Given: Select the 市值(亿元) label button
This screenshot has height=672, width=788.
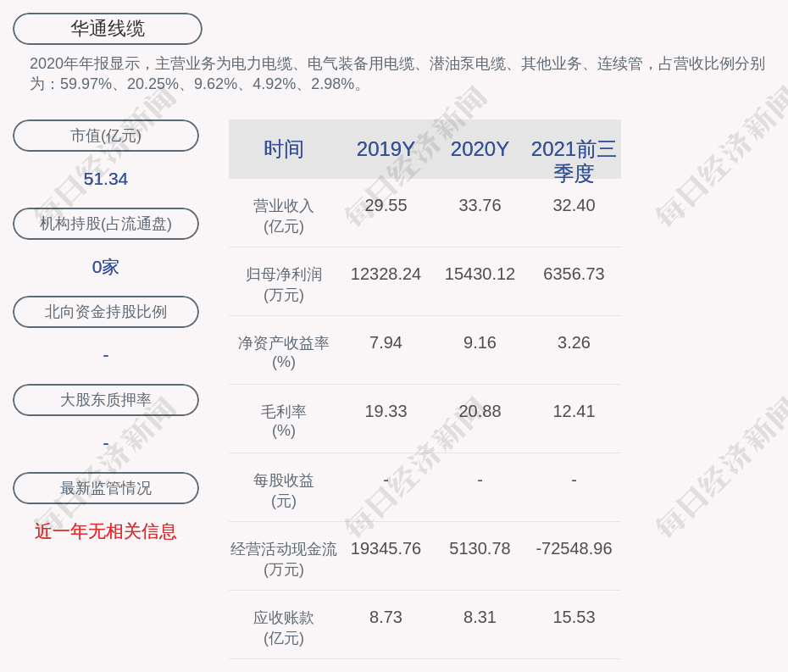Looking at the screenshot, I should point(106,136).
